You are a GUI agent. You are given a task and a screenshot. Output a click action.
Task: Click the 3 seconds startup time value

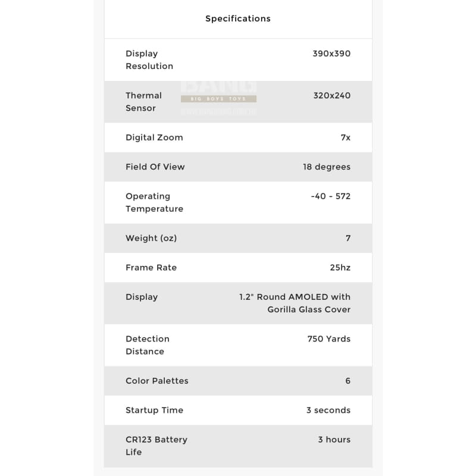click(x=328, y=410)
